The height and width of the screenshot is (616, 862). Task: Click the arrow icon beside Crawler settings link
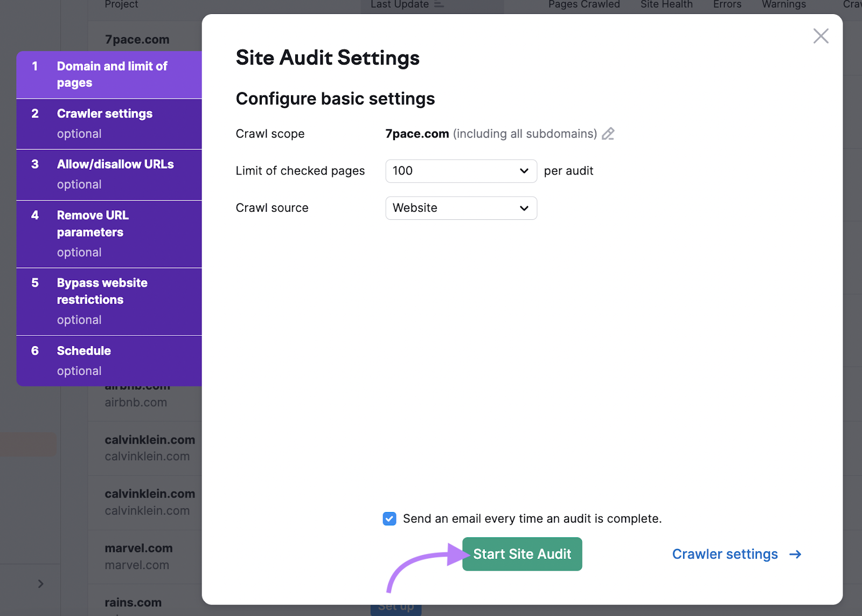(795, 554)
